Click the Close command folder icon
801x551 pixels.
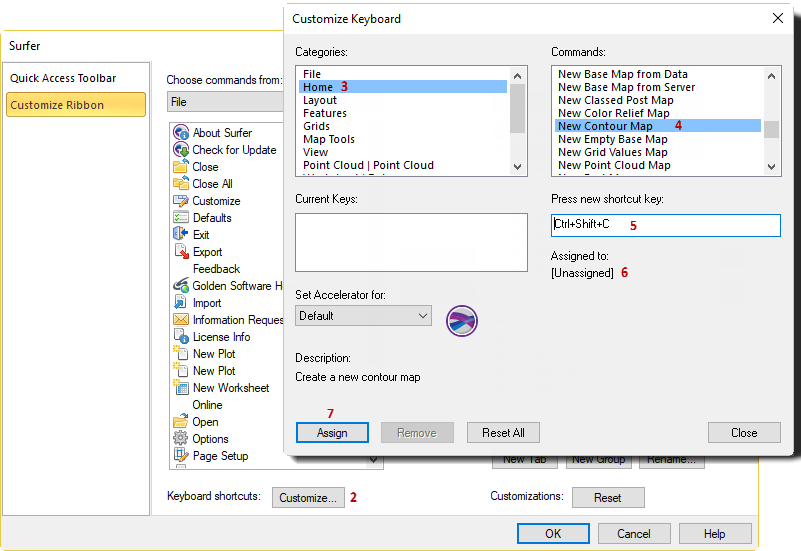click(x=181, y=166)
